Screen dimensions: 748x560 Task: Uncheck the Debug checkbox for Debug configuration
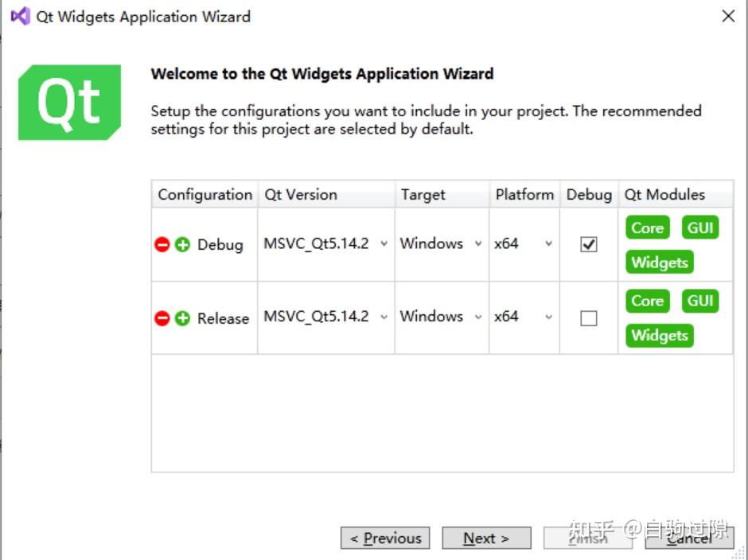click(x=589, y=244)
